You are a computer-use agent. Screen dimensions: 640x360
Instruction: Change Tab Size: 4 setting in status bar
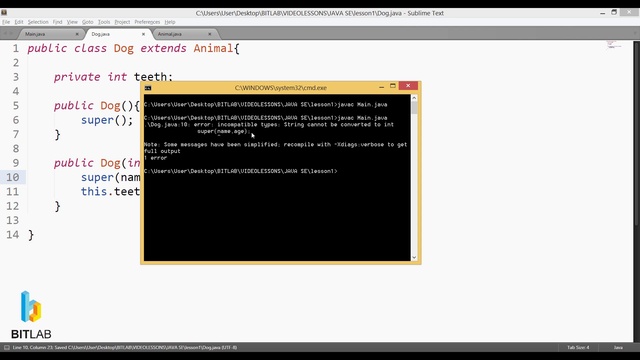pos(578,347)
